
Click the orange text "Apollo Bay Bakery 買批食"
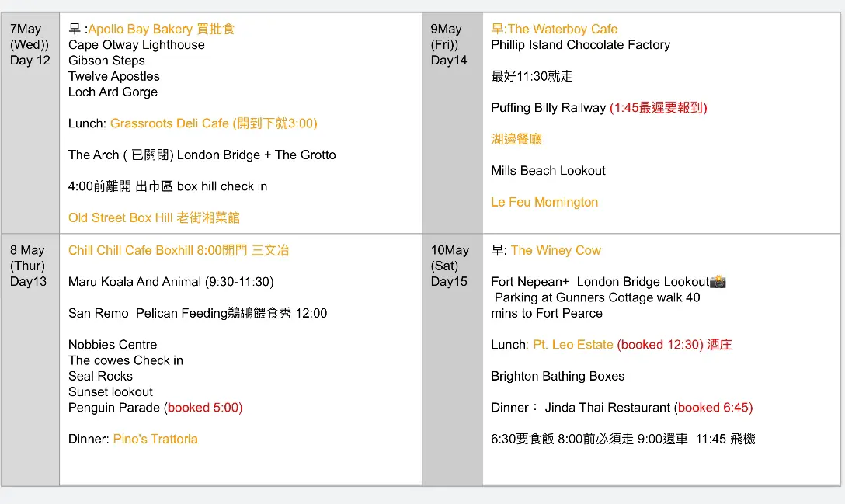pos(161,29)
